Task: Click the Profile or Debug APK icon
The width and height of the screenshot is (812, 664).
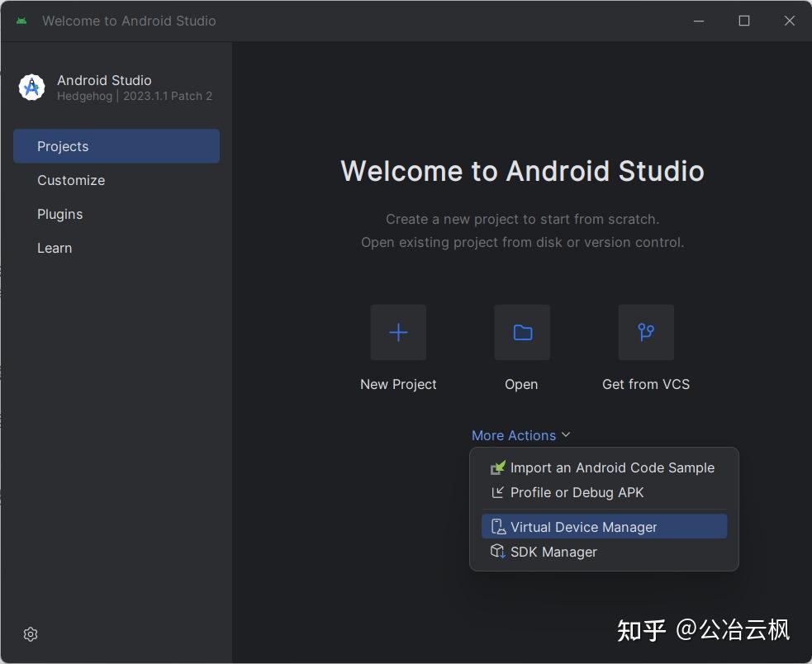Action: coord(497,492)
